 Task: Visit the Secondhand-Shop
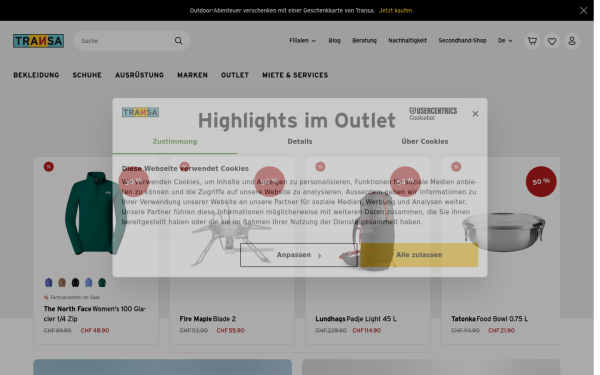pyautogui.click(x=462, y=41)
